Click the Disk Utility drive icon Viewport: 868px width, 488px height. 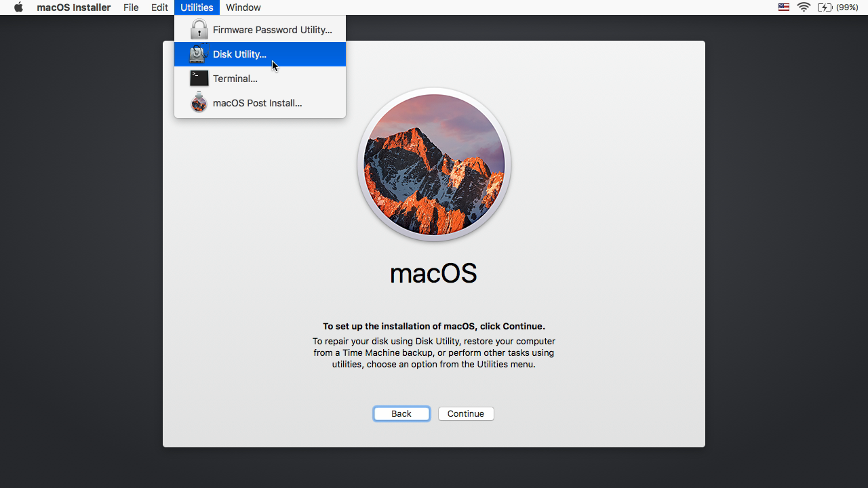tap(198, 54)
